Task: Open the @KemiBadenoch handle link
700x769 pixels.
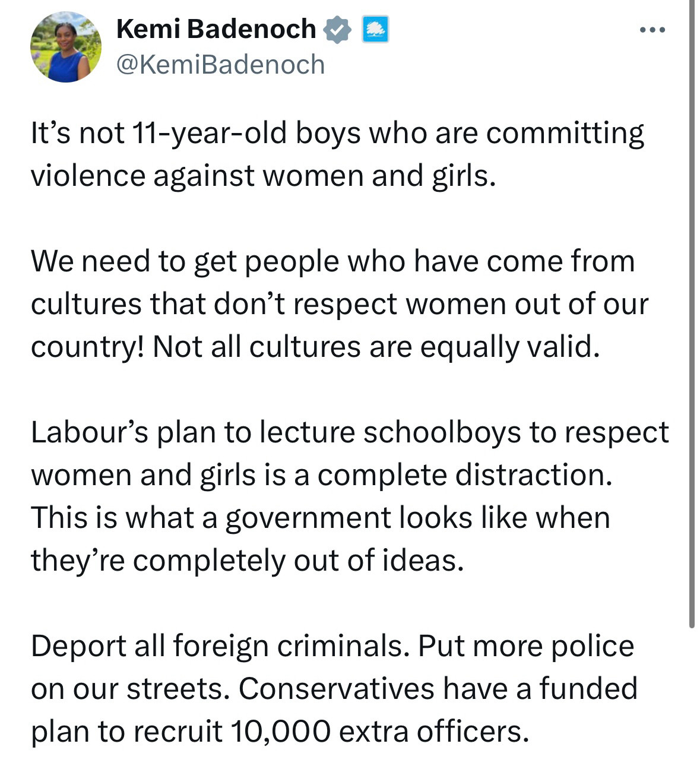Action: point(221,65)
